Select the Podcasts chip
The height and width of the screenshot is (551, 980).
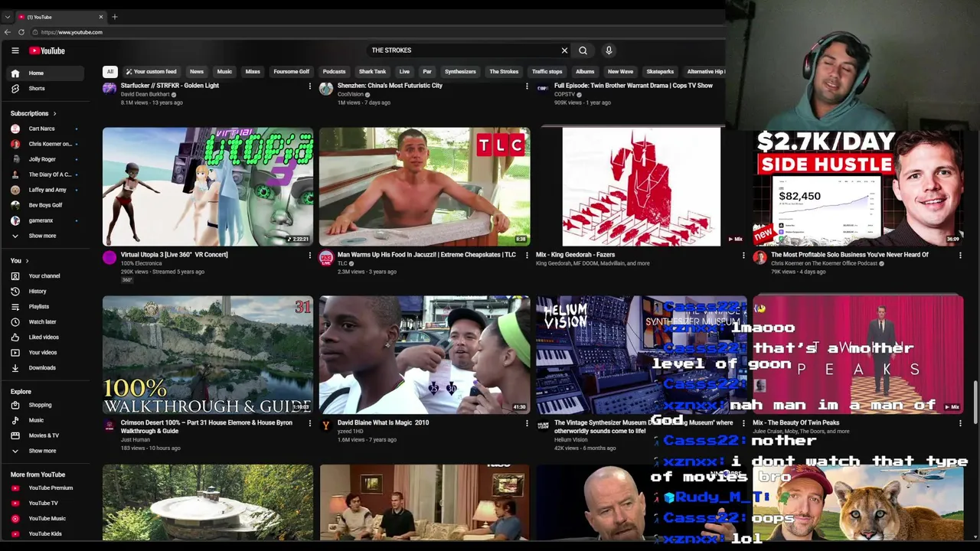334,72
